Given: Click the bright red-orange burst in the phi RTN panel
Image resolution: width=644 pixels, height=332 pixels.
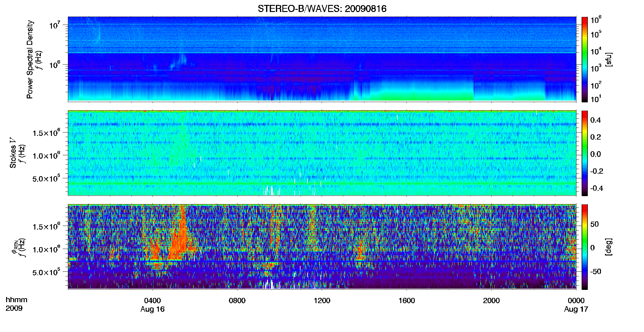Looking at the screenshot, I should (x=180, y=237).
